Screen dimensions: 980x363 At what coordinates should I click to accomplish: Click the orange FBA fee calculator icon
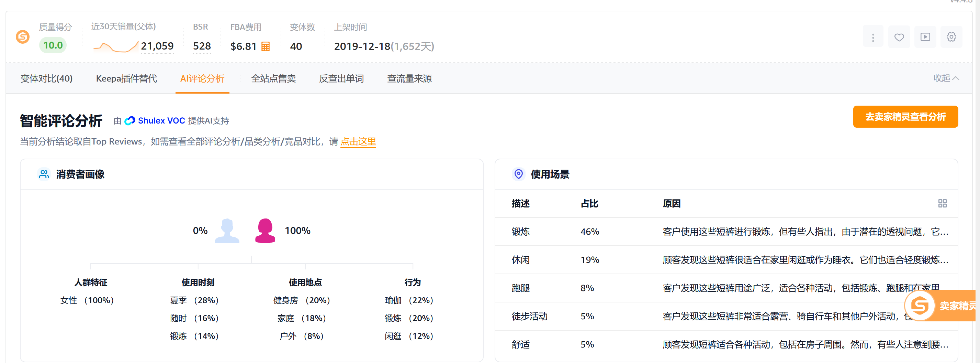[265, 46]
